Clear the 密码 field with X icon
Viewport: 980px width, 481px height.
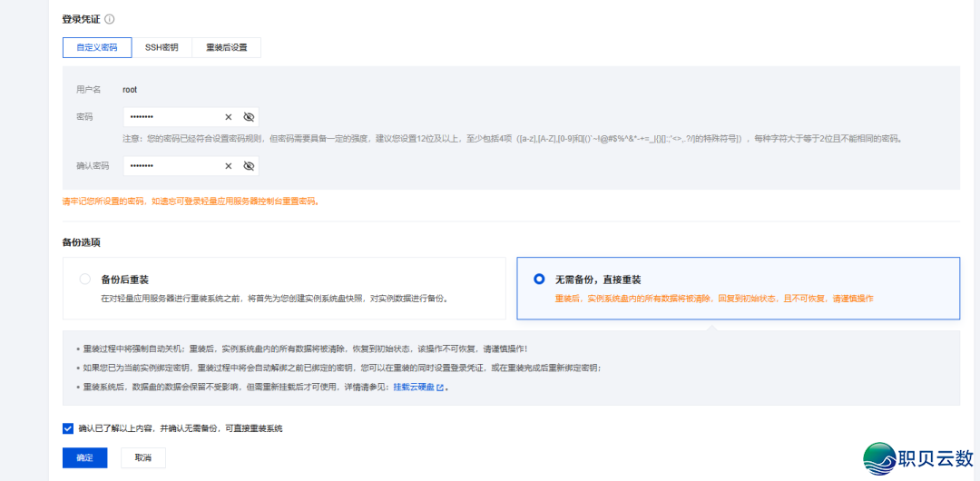click(x=229, y=117)
